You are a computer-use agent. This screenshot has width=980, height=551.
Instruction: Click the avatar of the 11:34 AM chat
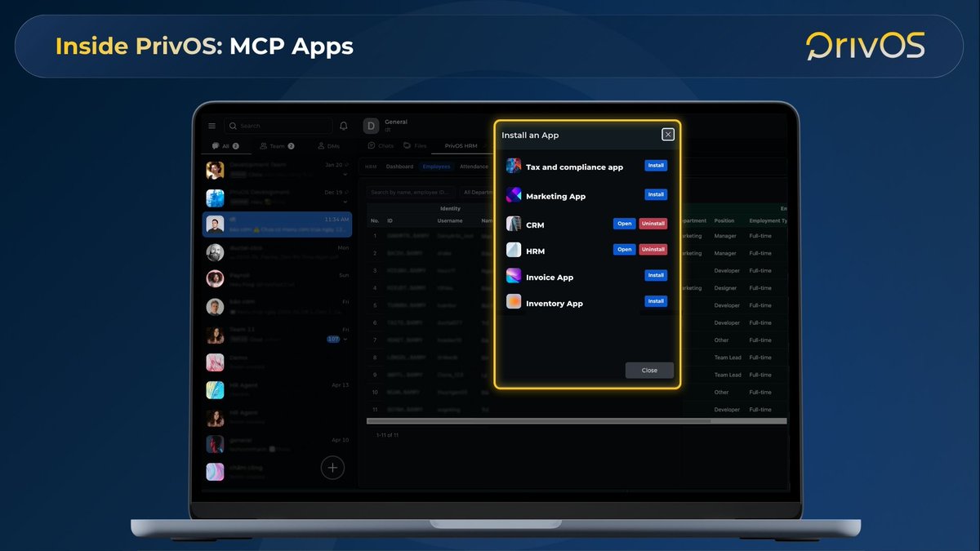coord(215,225)
